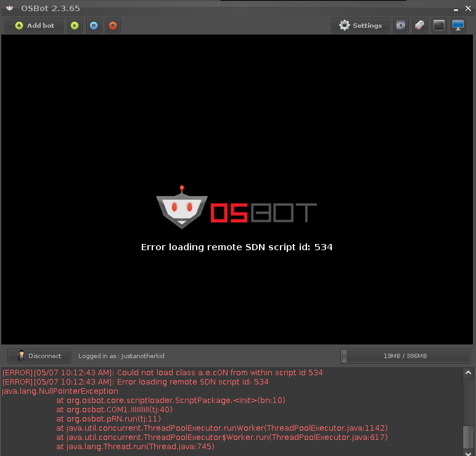This screenshot has height=456, width=476.
Task: Start the script with the green play icon
Action: pyautogui.click(x=75, y=25)
